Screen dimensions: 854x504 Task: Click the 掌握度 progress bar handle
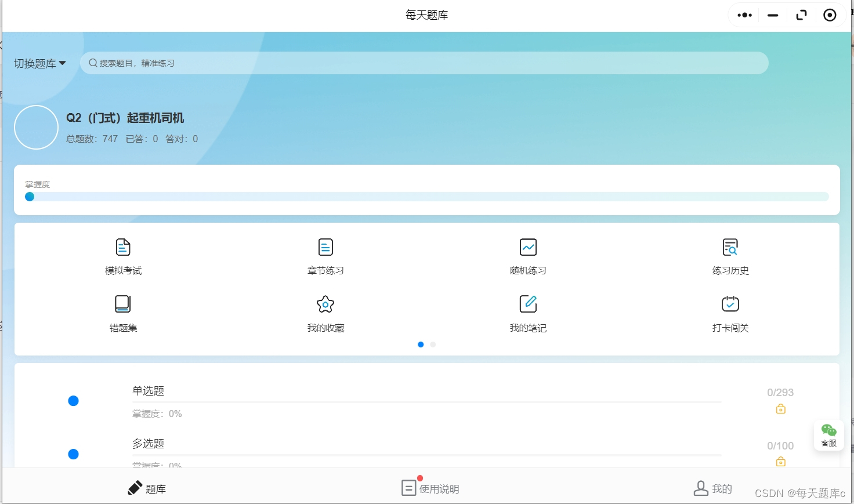[30, 197]
